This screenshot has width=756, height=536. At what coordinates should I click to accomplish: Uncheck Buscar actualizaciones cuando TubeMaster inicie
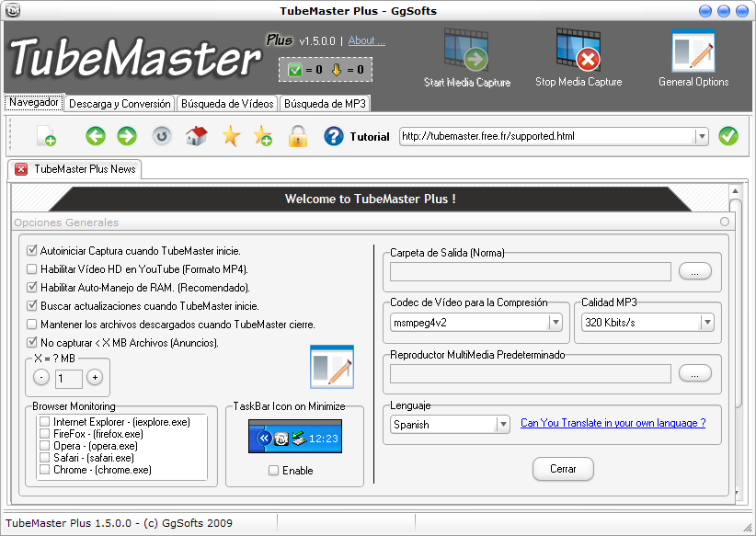33,306
